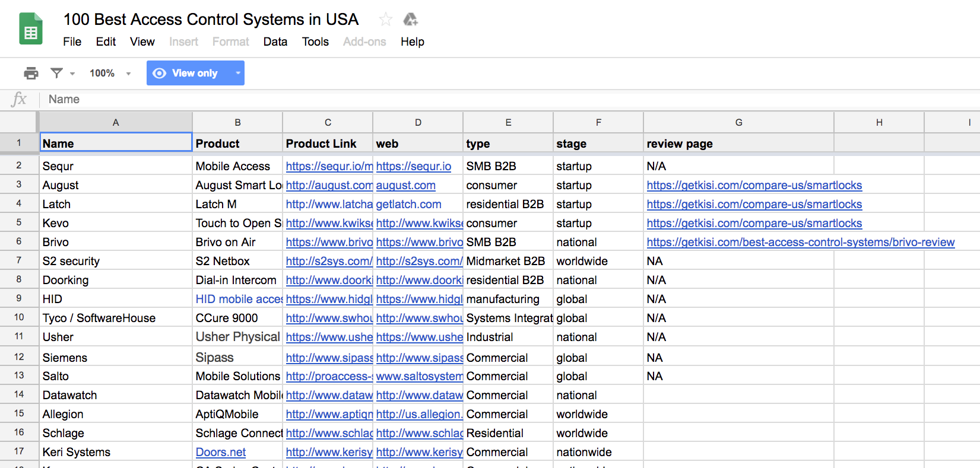Viewport: 980px width, 468px height.
Task: Select the 'review page' header cell
Action: [739, 143]
